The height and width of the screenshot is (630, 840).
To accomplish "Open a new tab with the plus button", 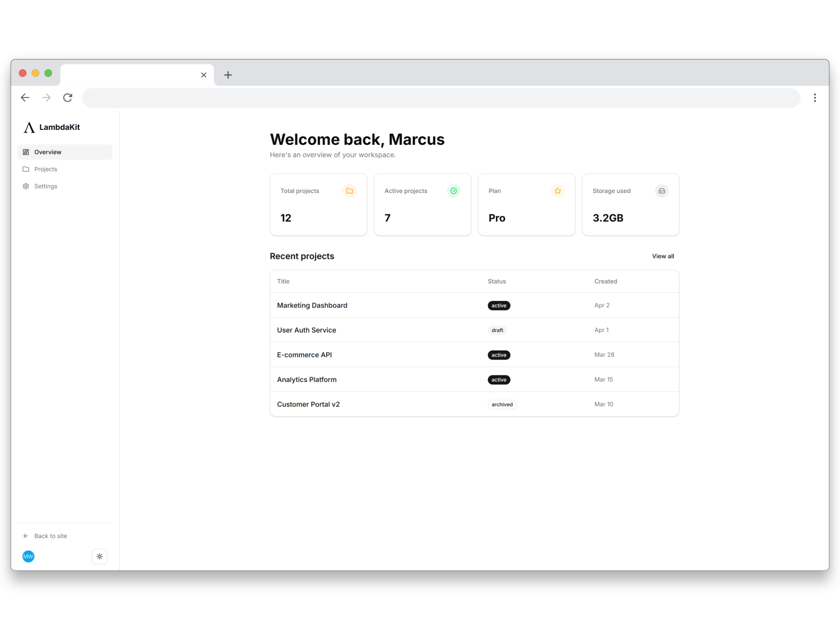I will coord(227,75).
